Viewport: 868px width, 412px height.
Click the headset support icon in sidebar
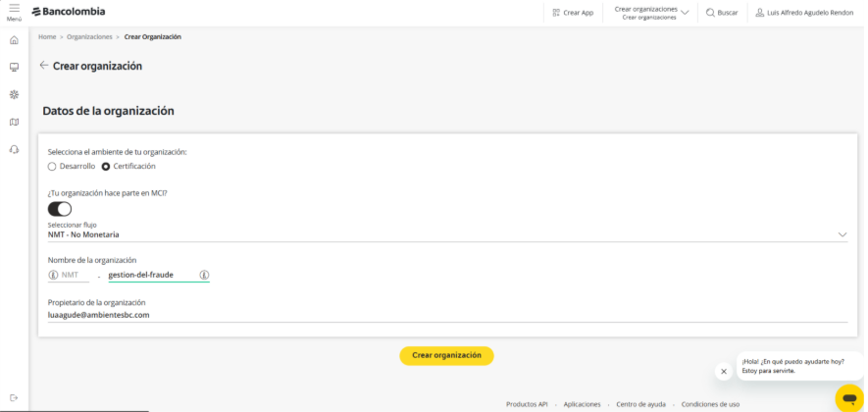14,149
